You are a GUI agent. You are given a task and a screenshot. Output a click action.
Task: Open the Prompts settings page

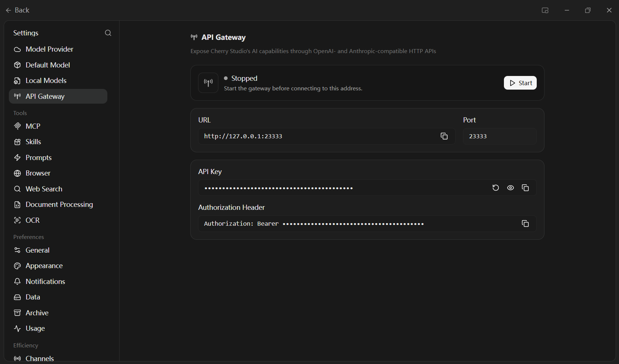coord(58,157)
